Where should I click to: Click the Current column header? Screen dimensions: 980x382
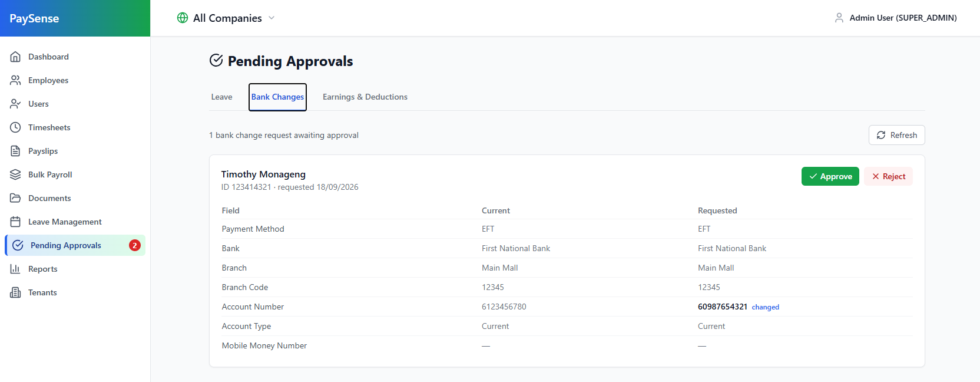[495, 210]
